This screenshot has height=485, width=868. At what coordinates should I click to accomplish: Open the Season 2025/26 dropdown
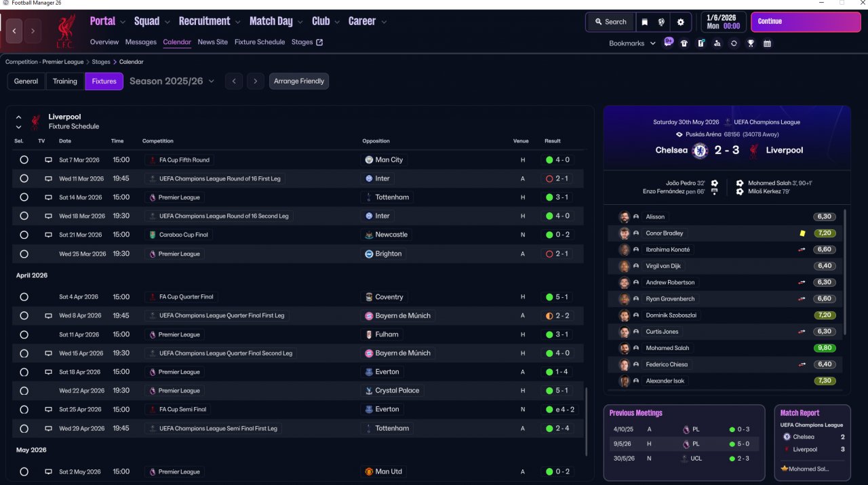(172, 81)
